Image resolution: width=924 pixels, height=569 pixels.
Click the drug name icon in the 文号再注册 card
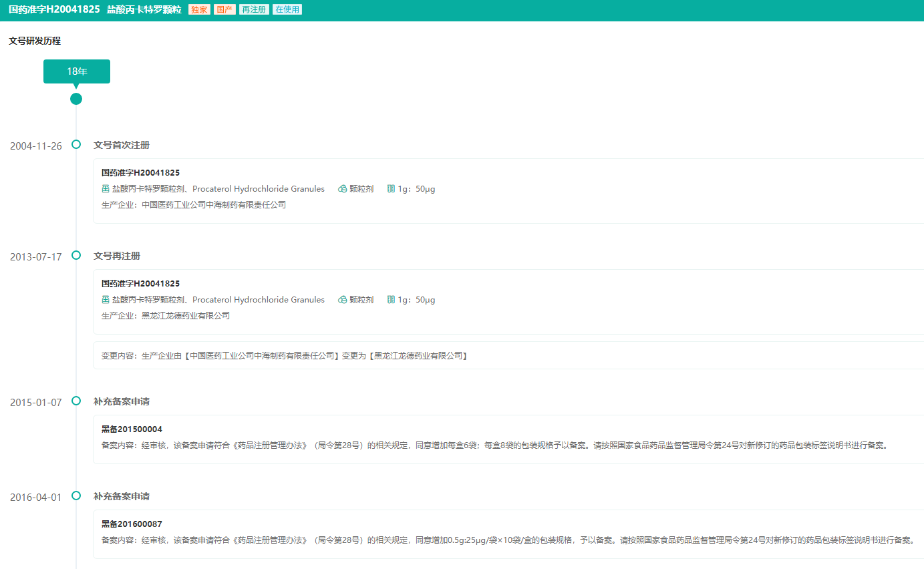click(105, 300)
